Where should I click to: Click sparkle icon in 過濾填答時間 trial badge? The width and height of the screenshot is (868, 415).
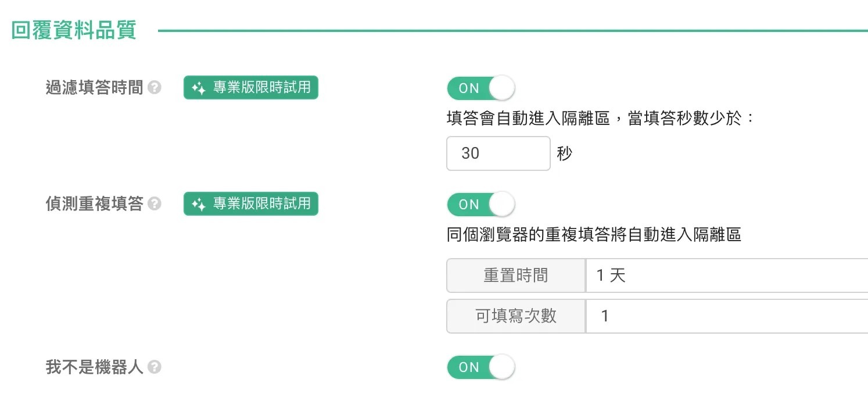(x=199, y=88)
